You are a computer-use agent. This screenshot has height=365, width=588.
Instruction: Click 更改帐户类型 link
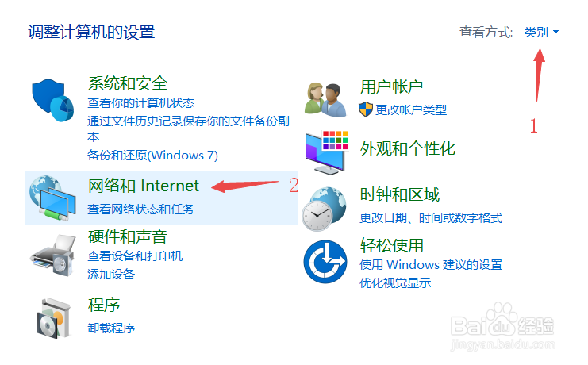pyautogui.click(x=411, y=110)
